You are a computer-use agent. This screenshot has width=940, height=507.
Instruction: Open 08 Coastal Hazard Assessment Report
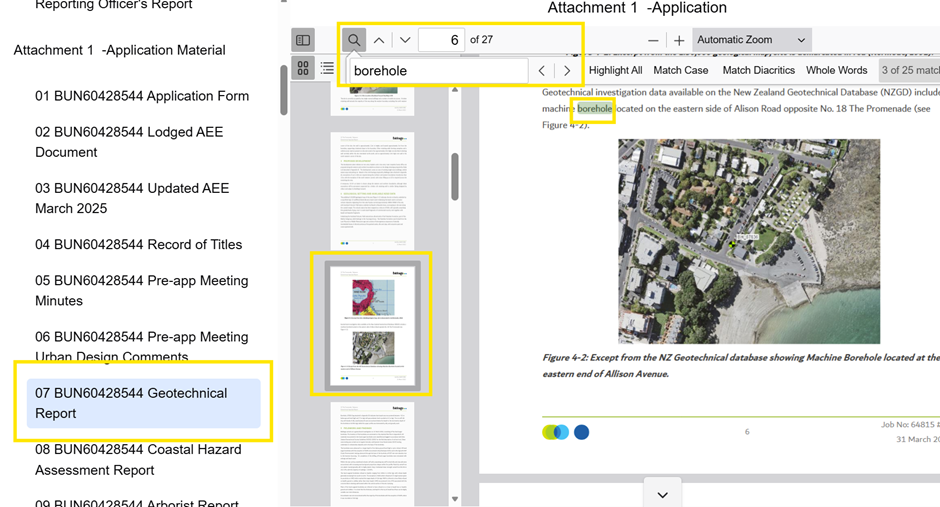click(x=138, y=459)
